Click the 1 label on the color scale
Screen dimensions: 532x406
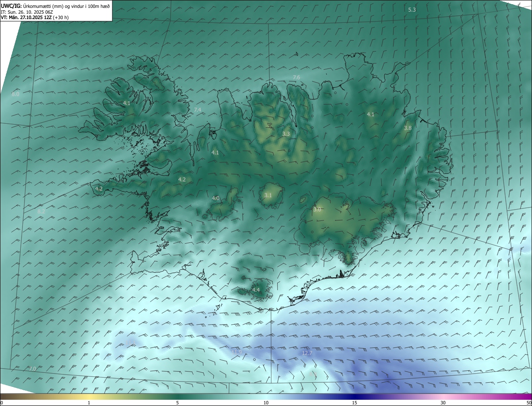(89, 403)
